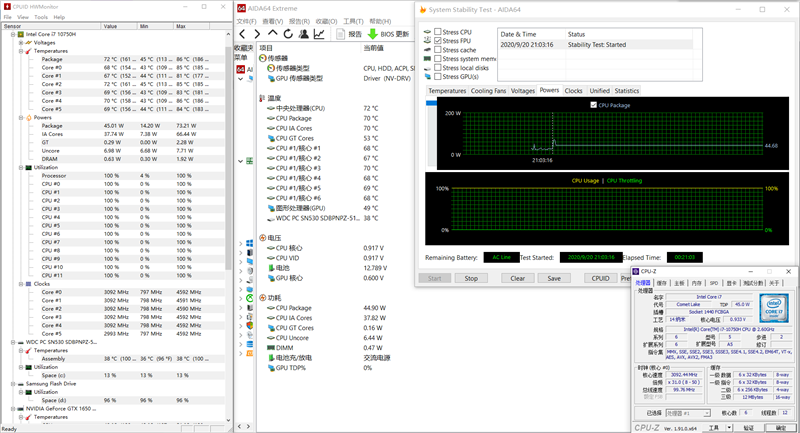Click the up-level arrow in AIDA64 toolbar
This screenshot has height=433, width=800.
(273, 34)
